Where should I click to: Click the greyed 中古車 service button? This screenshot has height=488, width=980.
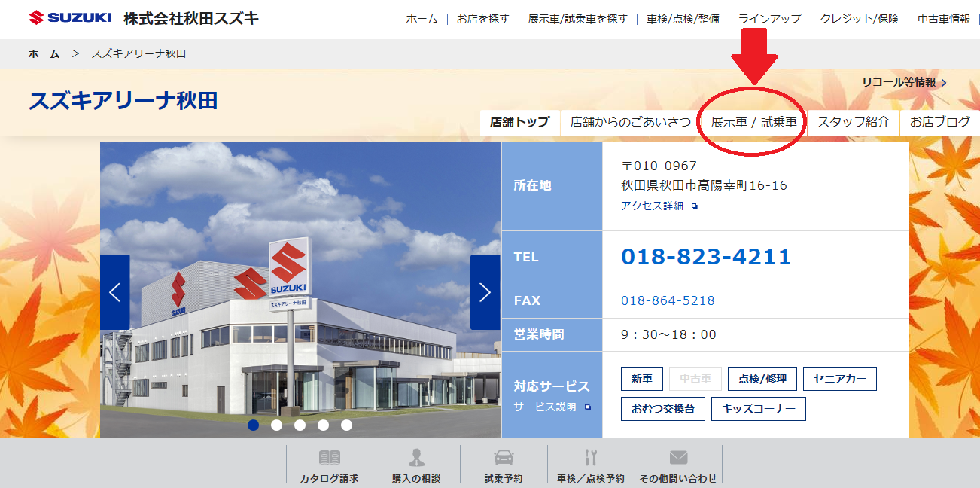[695, 379]
